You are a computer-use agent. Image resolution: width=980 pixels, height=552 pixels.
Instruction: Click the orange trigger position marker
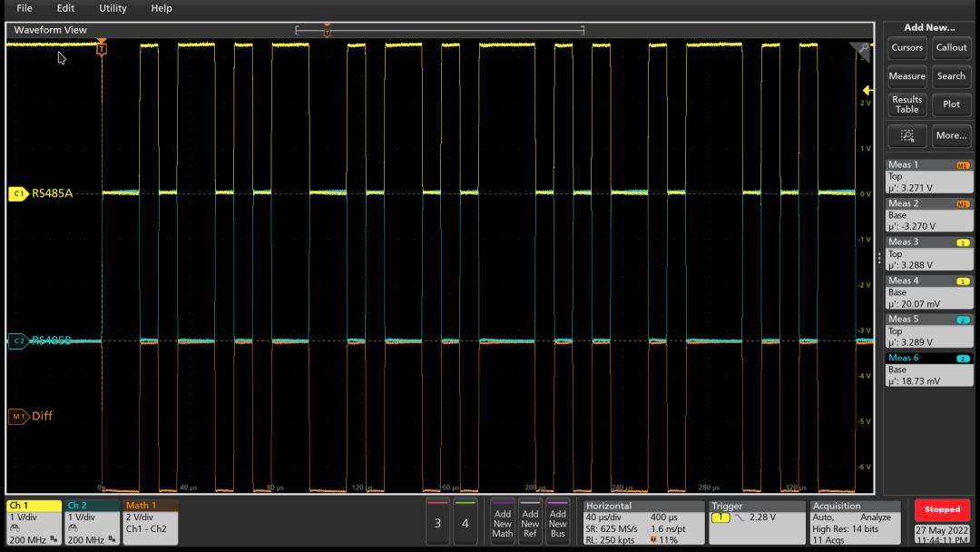pyautogui.click(x=102, y=47)
